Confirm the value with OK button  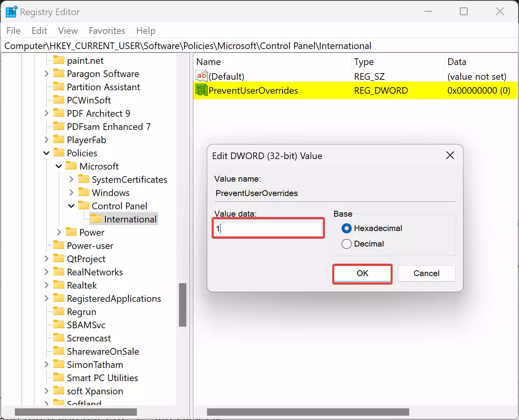[x=362, y=273]
